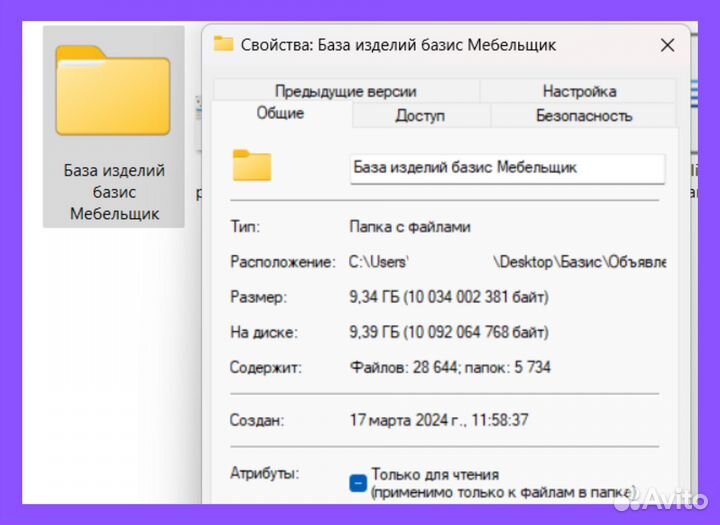Click the folder label under the desktop icon
The image size is (720, 525).
click(114, 192)
